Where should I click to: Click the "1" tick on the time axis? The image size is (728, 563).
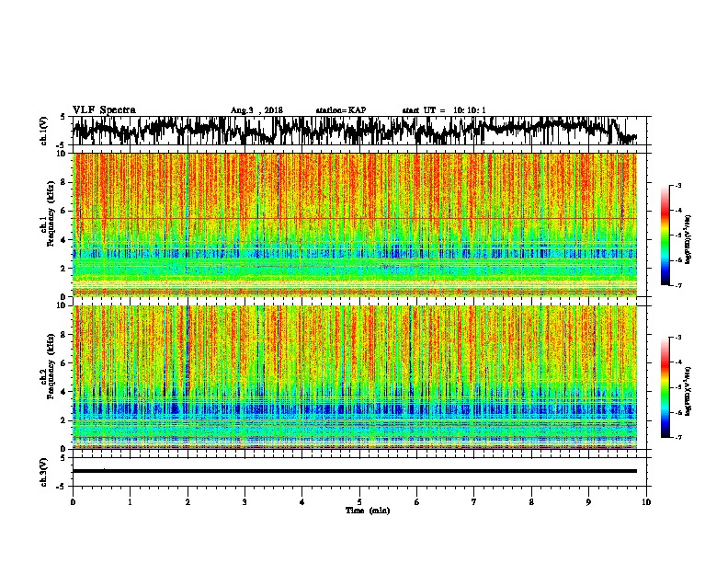coord(130,502)
